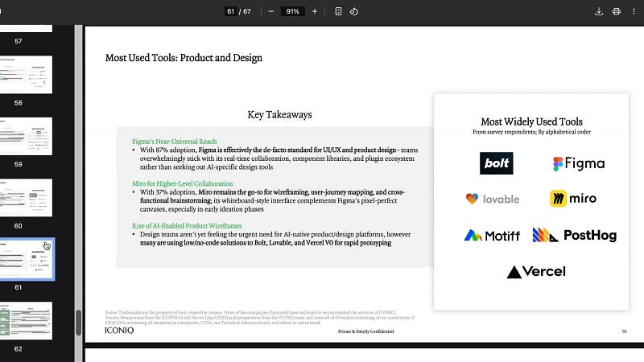
Task: Edit the 91% zoom level field
Action: (x=292, y=11)
